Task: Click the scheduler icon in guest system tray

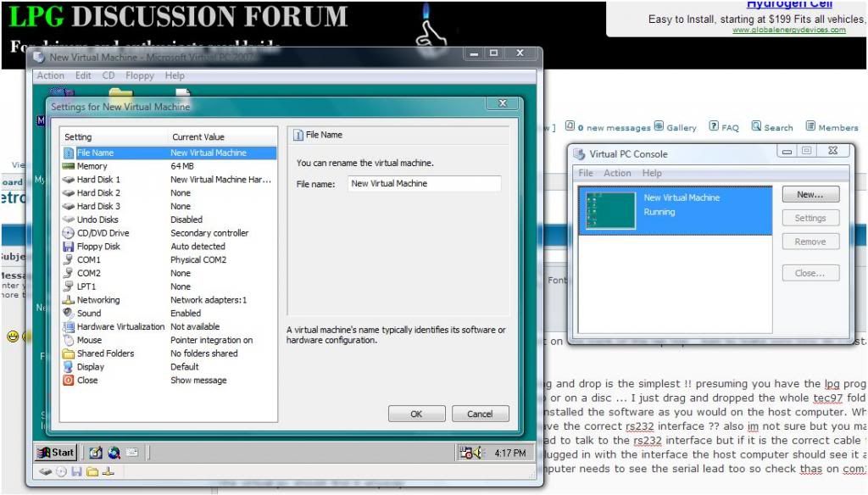Action: click(466, 453)
